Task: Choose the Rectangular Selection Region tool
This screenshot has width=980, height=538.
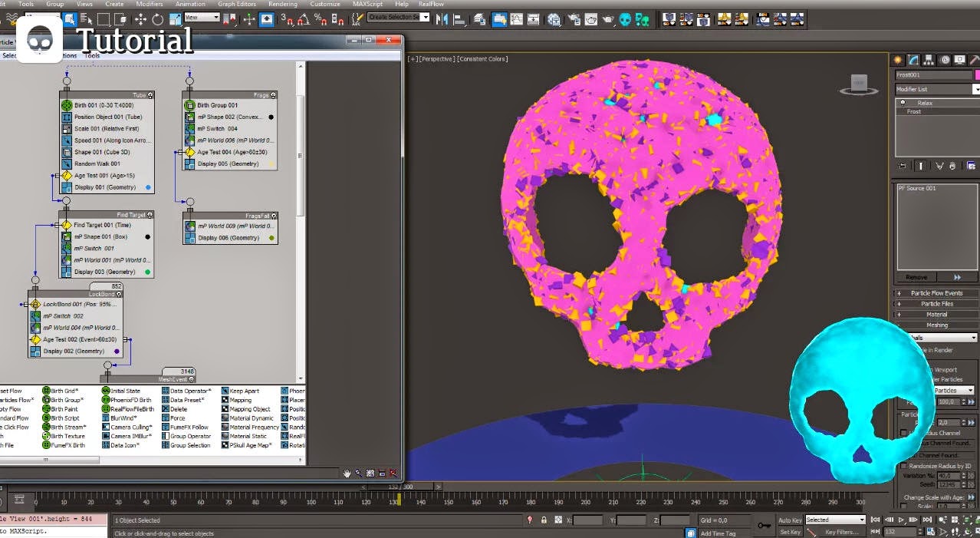Action: tap(103, 19)
